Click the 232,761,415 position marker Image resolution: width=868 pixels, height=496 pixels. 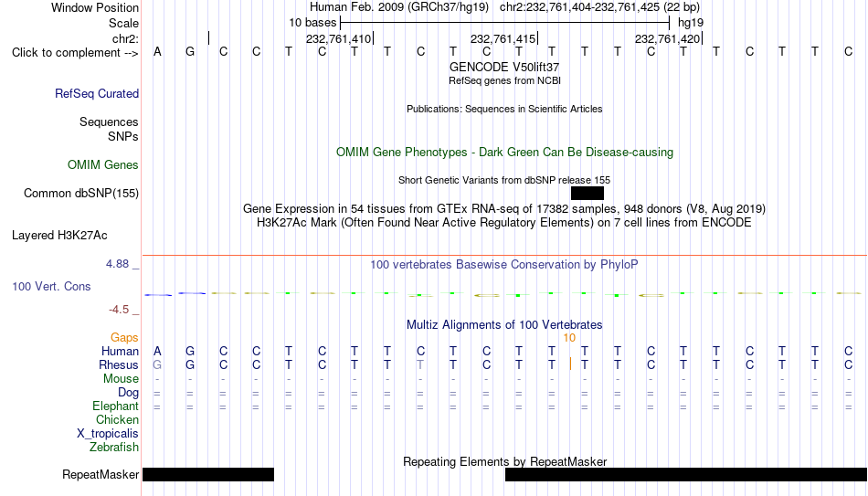(x=503, y=38)
